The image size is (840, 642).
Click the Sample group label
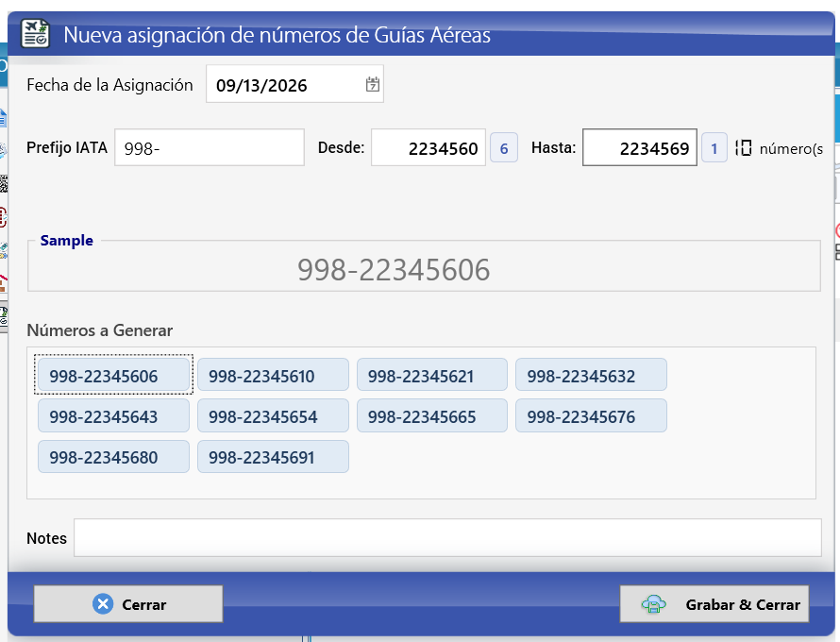click(x=66, y=240)
